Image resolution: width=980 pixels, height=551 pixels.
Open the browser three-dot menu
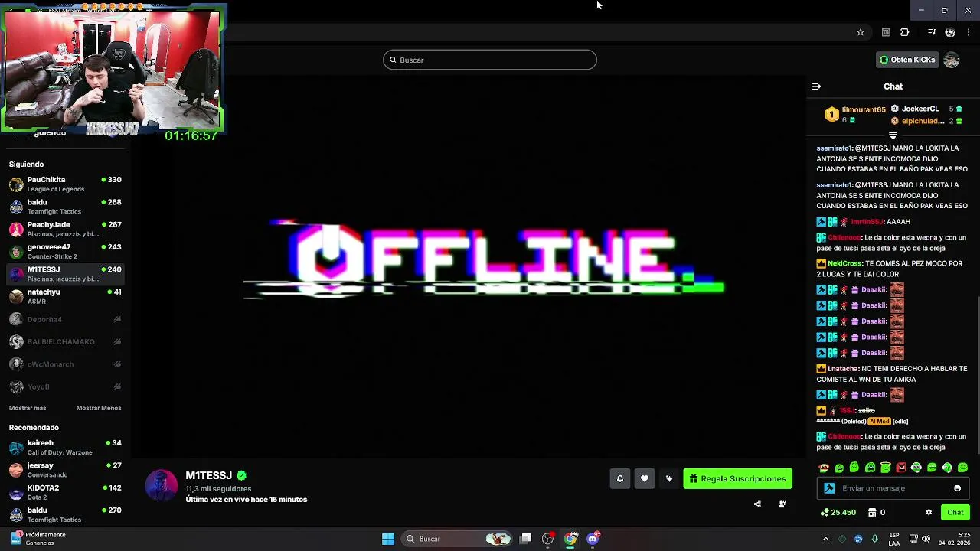click(x=969, y=32)
